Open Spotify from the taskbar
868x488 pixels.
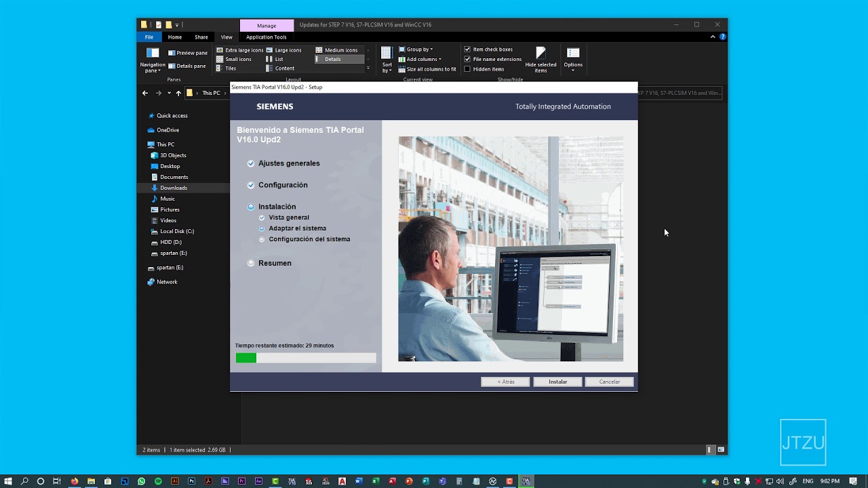click(x=158, y=481)
